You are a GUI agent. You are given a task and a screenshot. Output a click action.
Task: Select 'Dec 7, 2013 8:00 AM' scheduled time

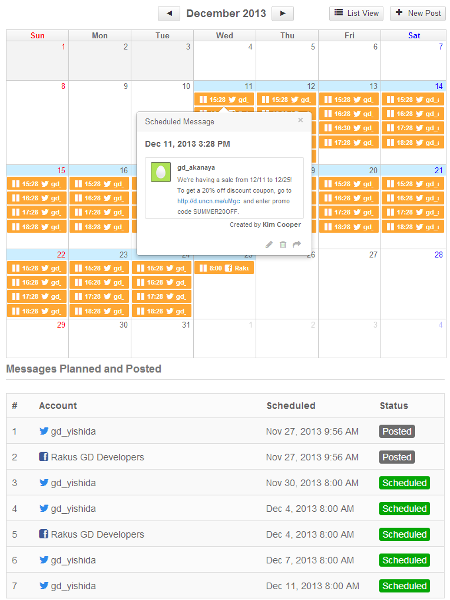310,560
